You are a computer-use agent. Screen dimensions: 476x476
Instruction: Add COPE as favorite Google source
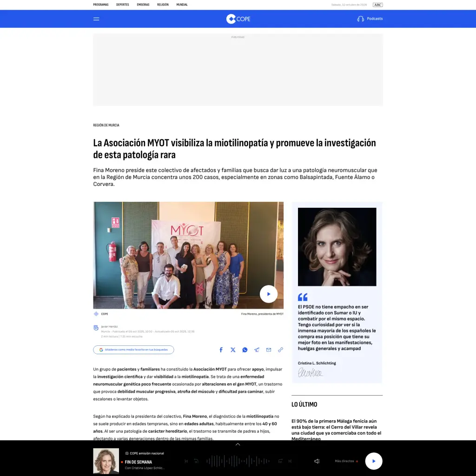[133, 350]
